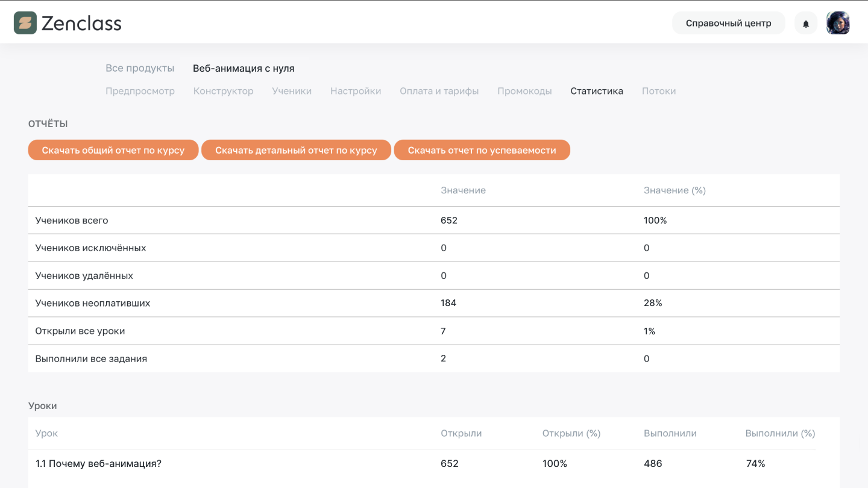Скачать отчет по успеваемости
The height and width of the screenshot is (488, 868).
(x=482, y=149)
